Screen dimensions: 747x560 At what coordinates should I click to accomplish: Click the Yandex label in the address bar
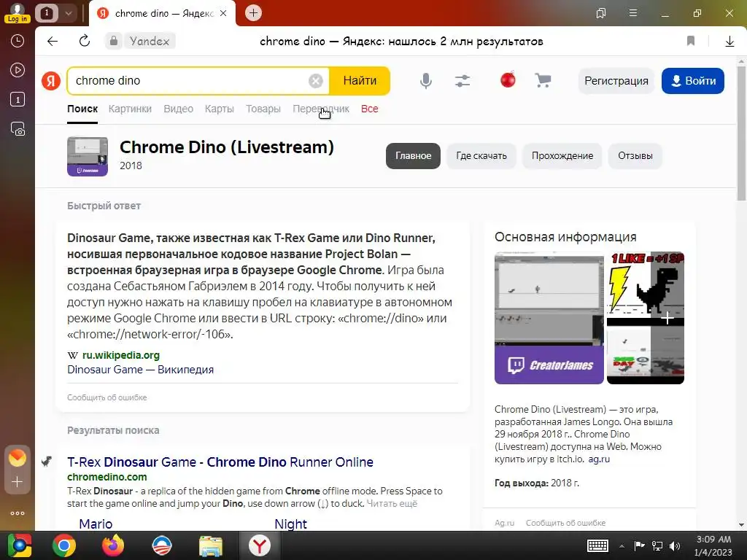coord(149,41)
